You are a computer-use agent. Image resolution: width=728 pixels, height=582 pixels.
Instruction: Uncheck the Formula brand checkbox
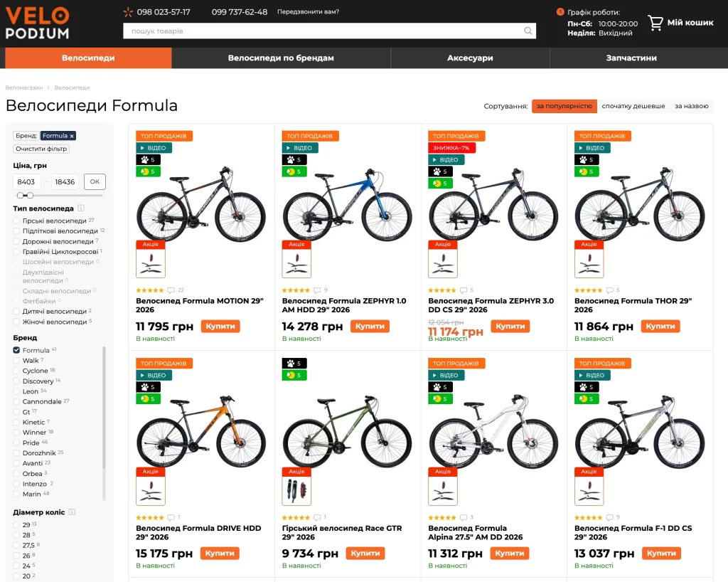click(17, 350)
